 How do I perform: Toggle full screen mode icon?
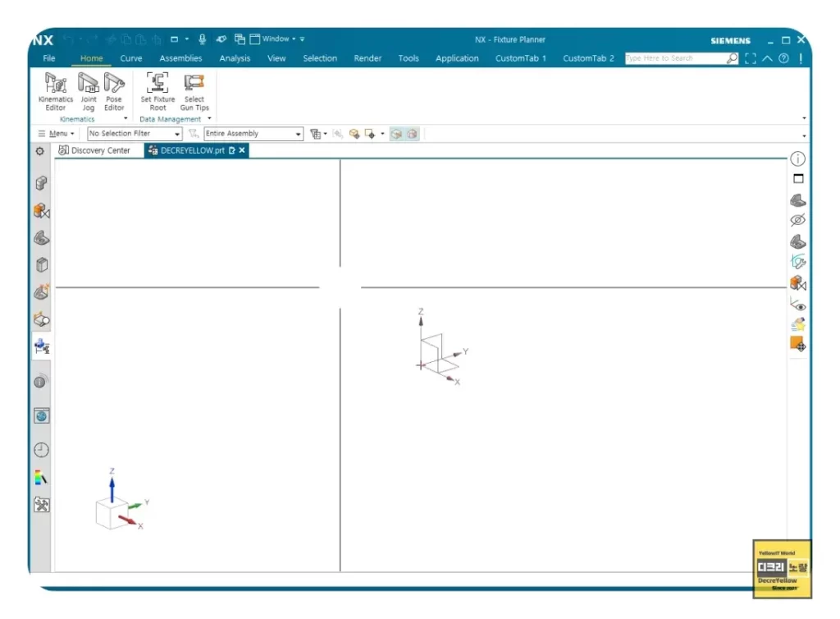(x=751, y=58)
